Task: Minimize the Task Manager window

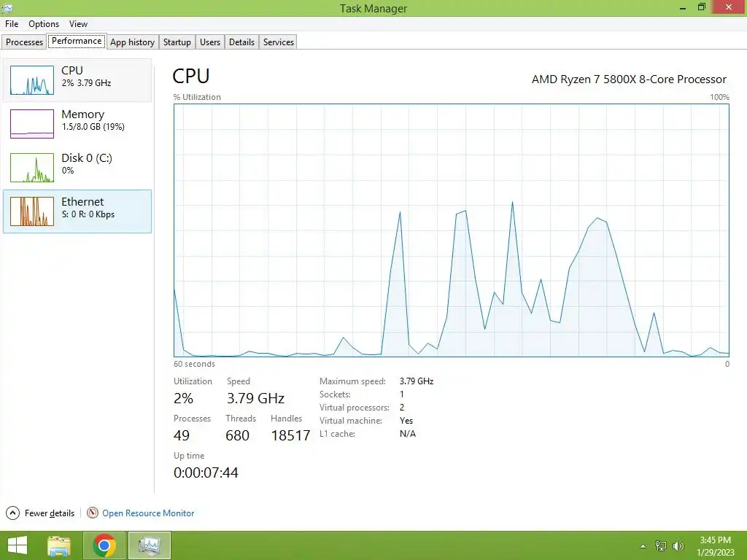Action: coord(683,7)
